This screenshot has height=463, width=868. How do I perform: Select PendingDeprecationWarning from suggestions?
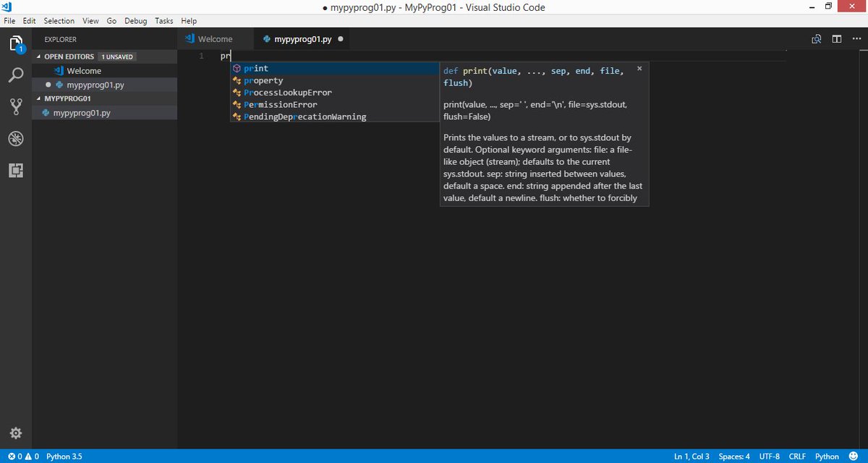[x=305, y=116]
